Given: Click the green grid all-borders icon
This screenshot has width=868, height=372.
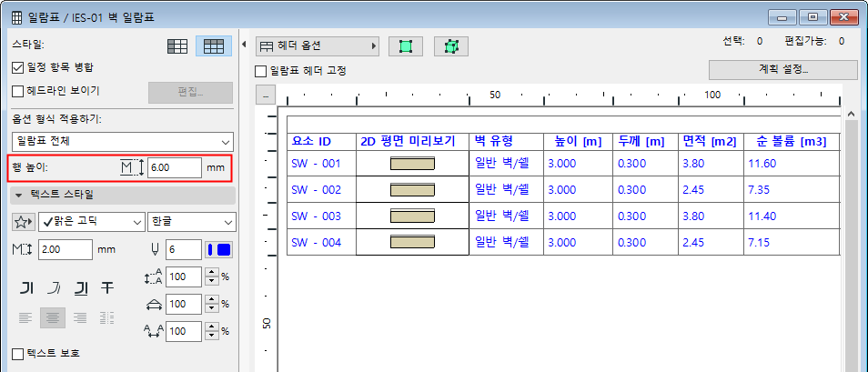Looking at the screenshot, I should tap(451, 46).
